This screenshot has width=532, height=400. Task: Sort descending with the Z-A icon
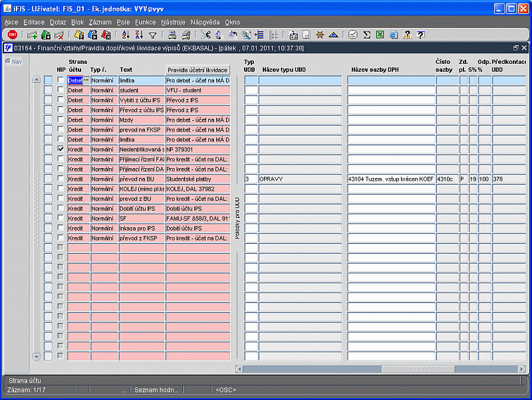click(x=139, y=35)
